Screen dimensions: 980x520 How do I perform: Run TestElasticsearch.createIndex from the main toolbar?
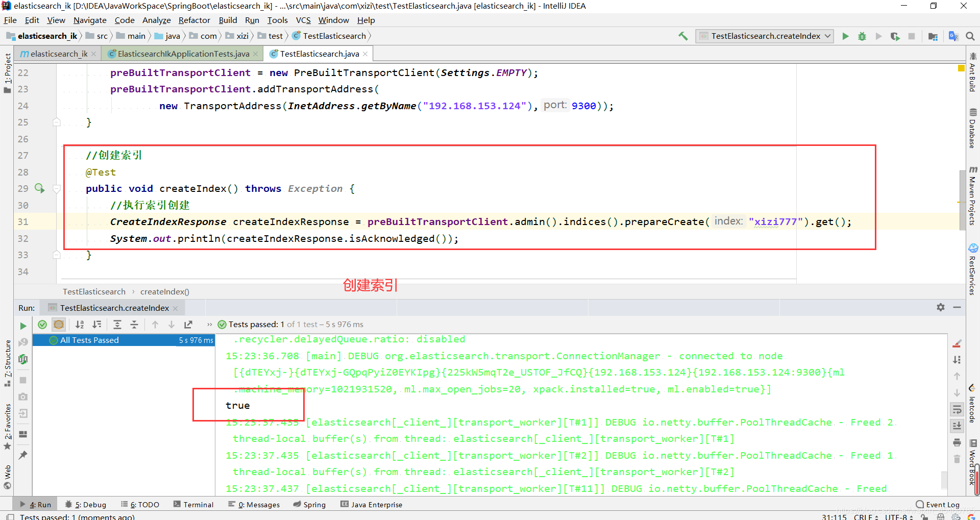(x=845, y=36)
